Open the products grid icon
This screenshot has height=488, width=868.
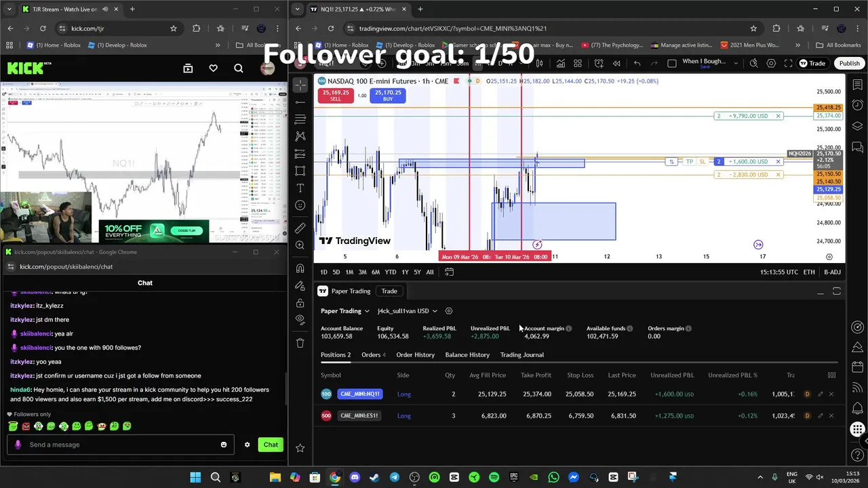858,429
